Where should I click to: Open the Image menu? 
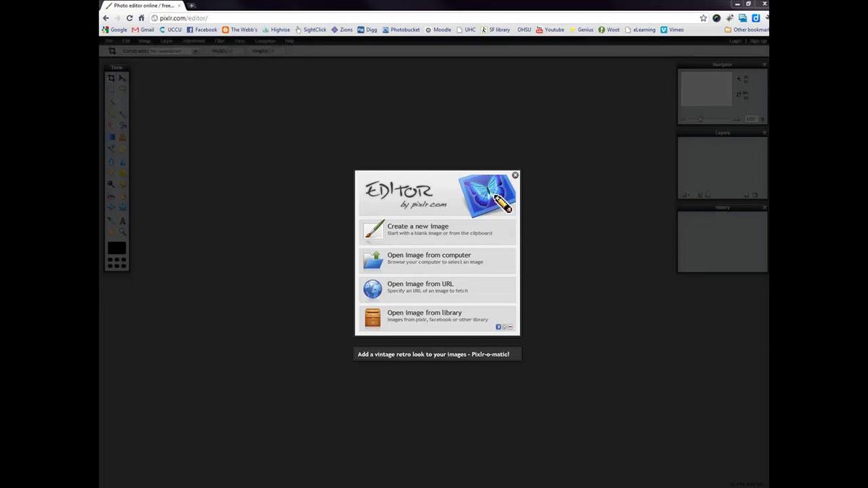(x=145, y=41)
